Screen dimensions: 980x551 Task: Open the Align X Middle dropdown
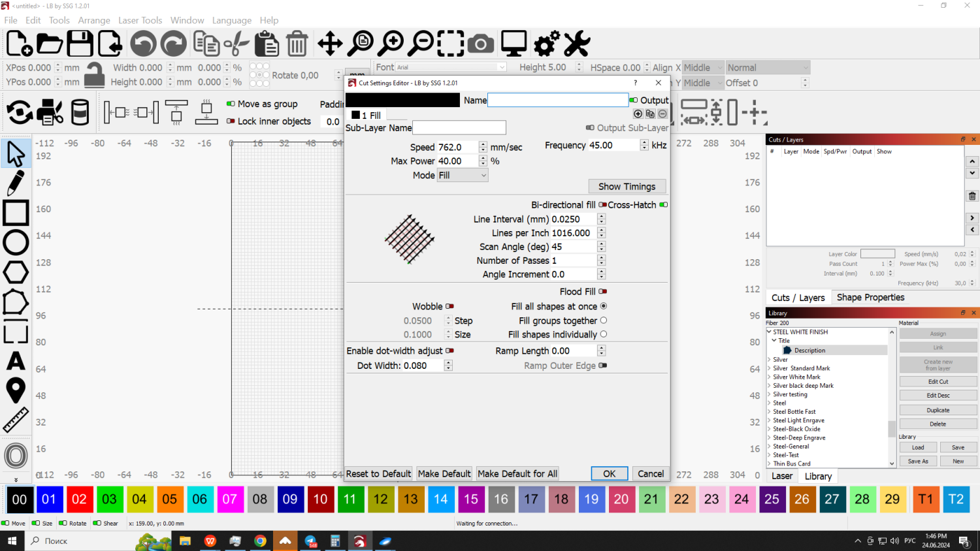(703, 68)
